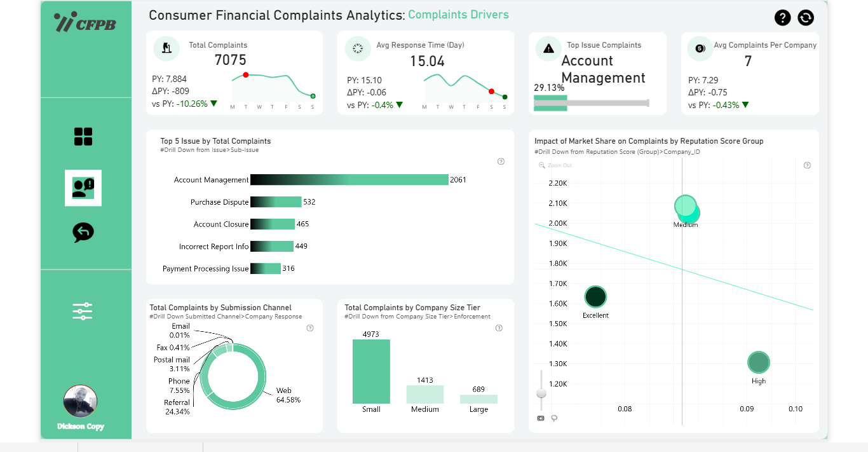Click the CFPB logo
Viewport: 868px width, 452px height.
(x=85, y=23)
